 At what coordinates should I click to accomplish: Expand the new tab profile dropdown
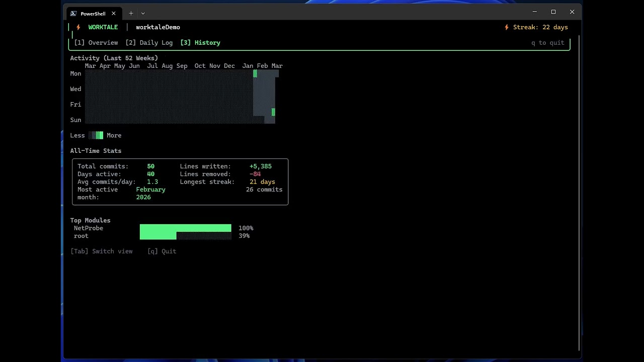click(x=143, y=14)
